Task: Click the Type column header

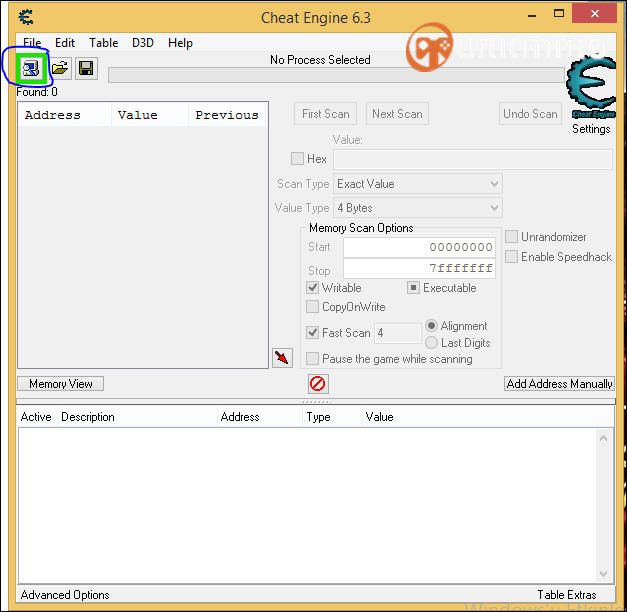Action: [331, 417]
